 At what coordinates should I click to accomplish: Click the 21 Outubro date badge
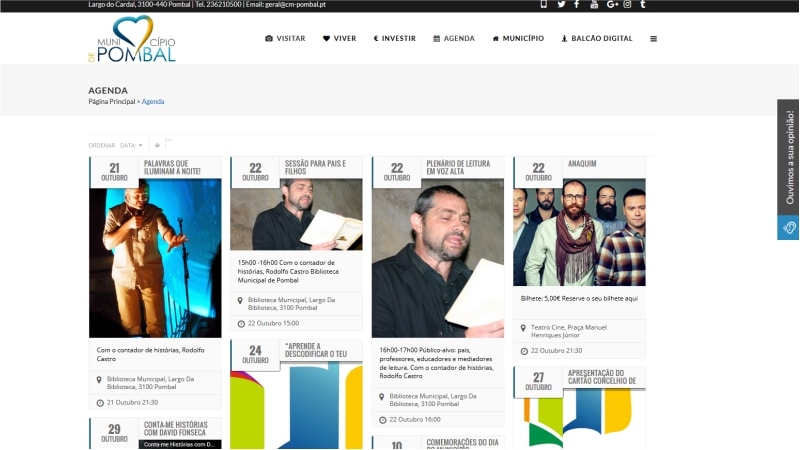tap(114, 172)
